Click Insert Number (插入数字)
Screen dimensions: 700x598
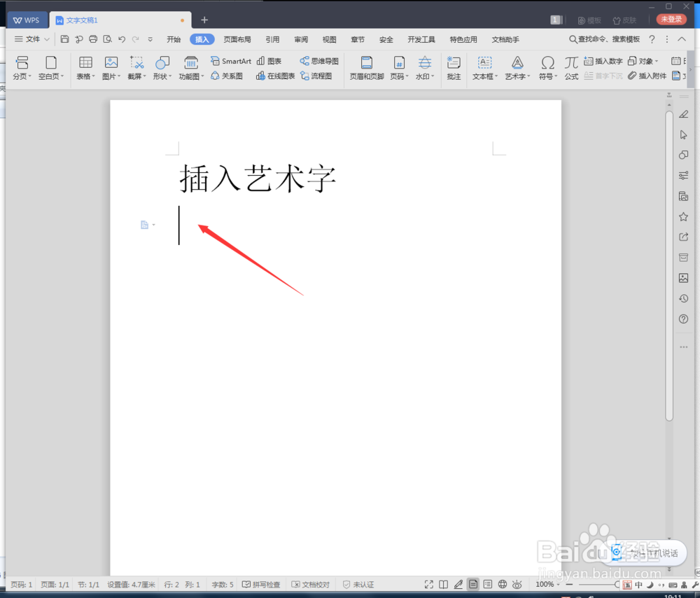pos(603,61)
